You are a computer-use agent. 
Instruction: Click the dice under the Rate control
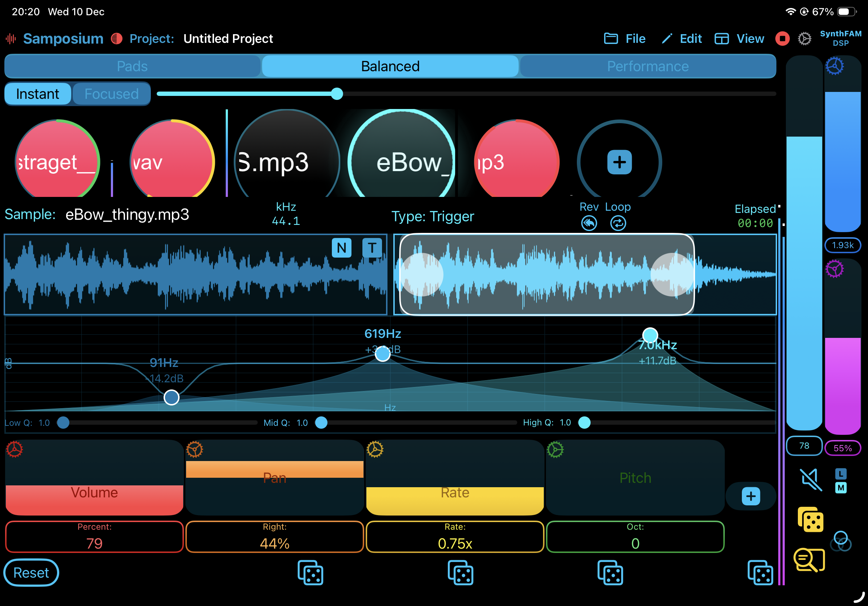point(461,573)
